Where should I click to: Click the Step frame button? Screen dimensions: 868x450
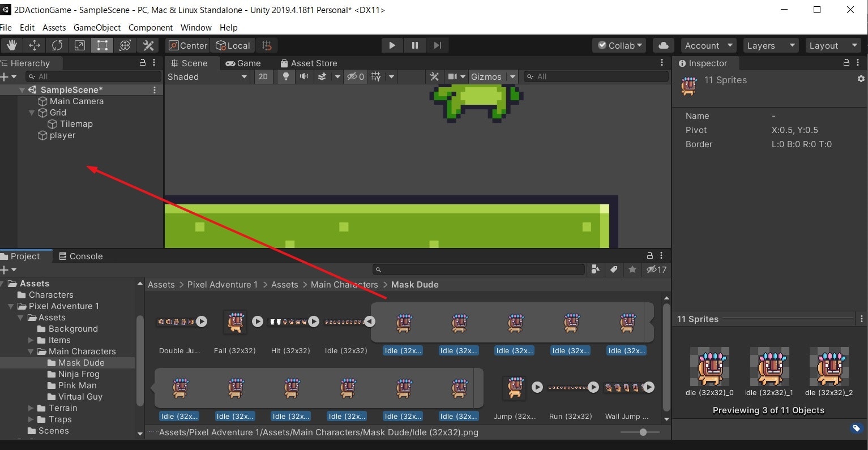pos(437,45)
